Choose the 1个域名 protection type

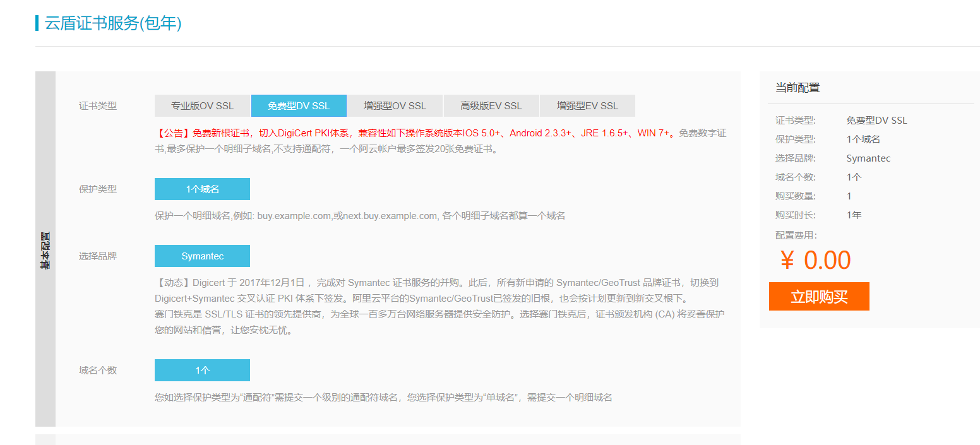202,189
